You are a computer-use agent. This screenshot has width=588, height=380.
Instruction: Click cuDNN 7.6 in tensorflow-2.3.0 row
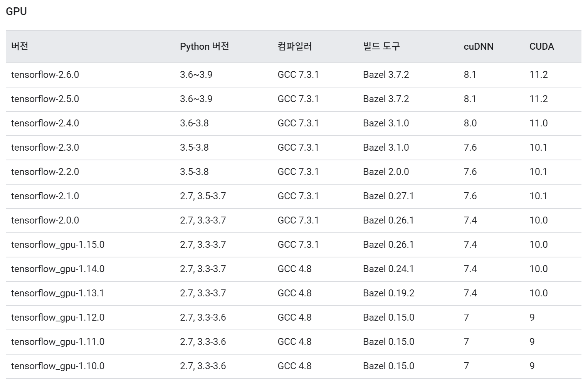click(x=470, y=148)
